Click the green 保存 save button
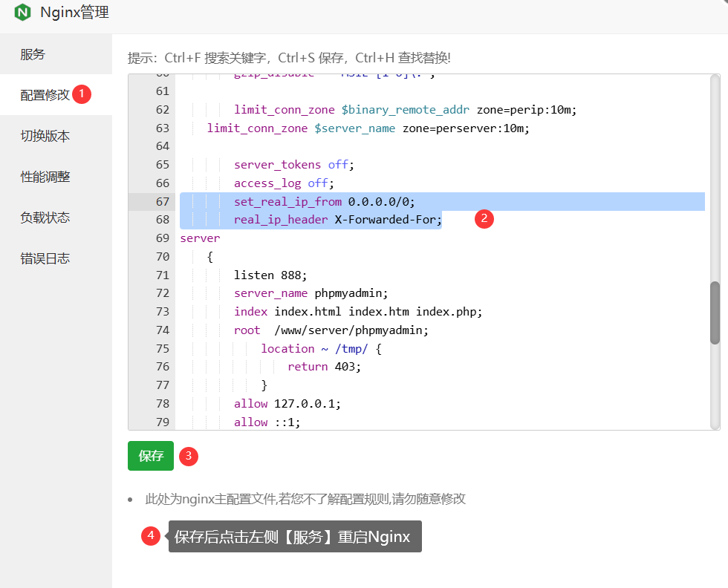728x588 pixels. [150, 456]
